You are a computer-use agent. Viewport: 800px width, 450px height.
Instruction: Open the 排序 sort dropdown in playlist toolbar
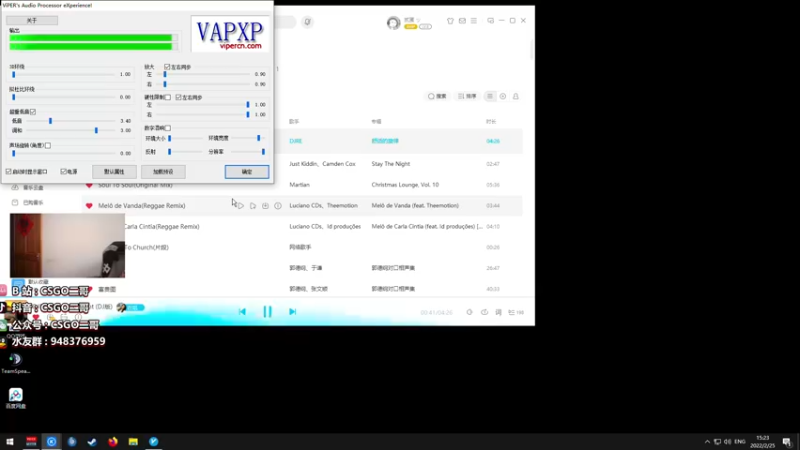click(x=467, y=96)
